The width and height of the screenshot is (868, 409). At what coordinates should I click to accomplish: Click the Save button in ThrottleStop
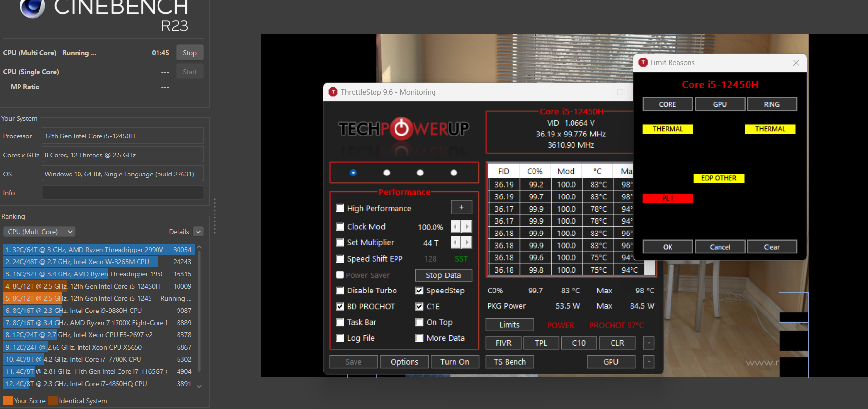(354, 362)
